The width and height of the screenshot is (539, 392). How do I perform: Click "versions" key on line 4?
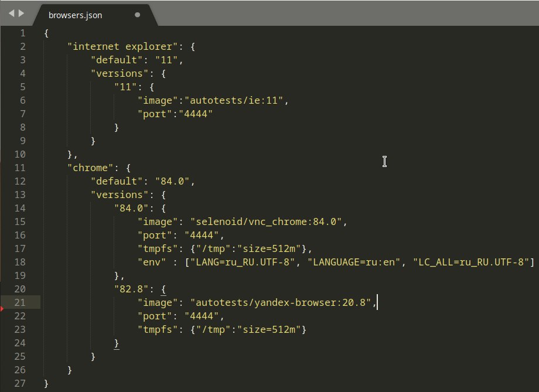(x=120, y=74)
